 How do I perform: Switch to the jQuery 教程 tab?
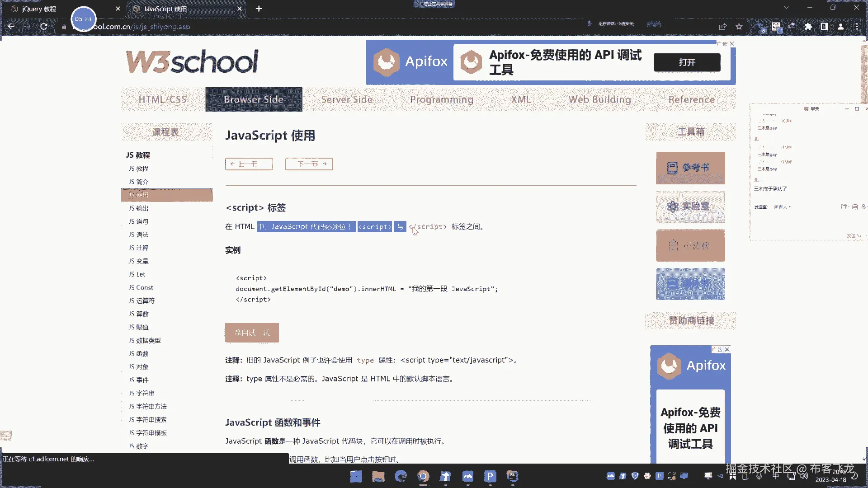click(39, 9)
